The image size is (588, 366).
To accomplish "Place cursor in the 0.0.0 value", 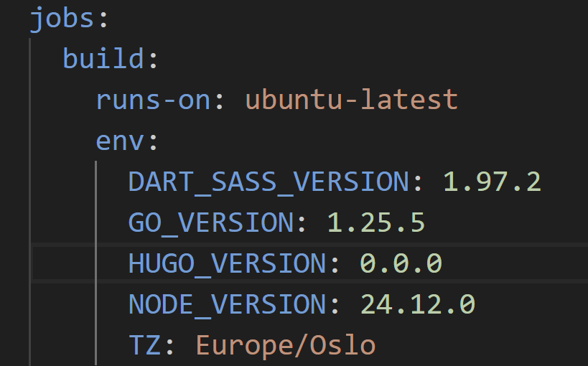I will (401, 263).
